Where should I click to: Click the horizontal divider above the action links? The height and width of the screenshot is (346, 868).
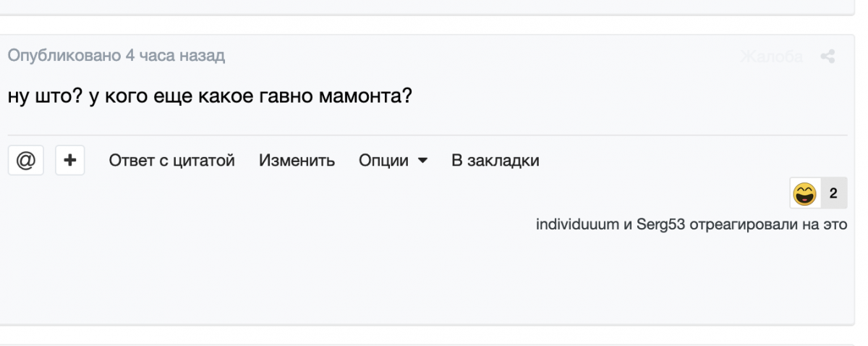click(x=427, y=135)
